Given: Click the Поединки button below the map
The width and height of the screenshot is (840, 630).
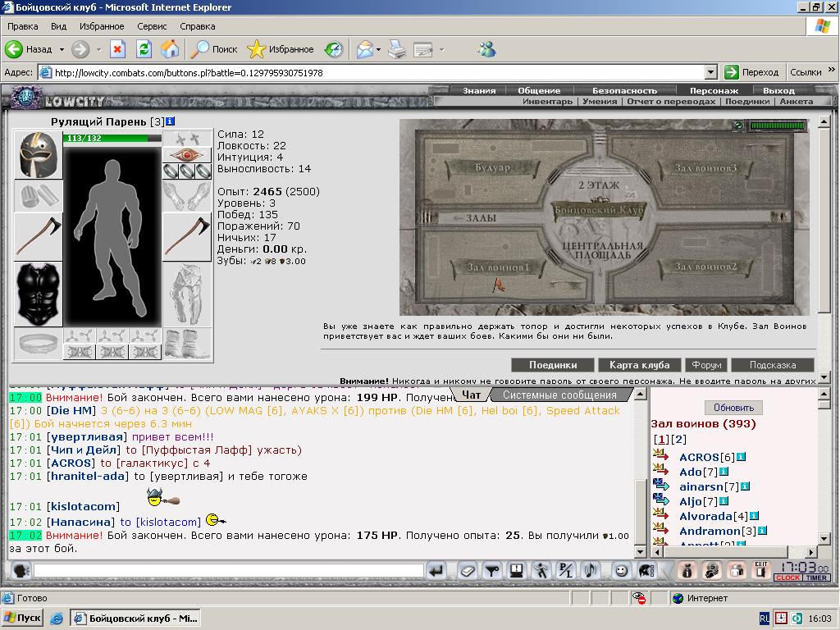Looking at the screenshot, I should (x=553, y=365).
